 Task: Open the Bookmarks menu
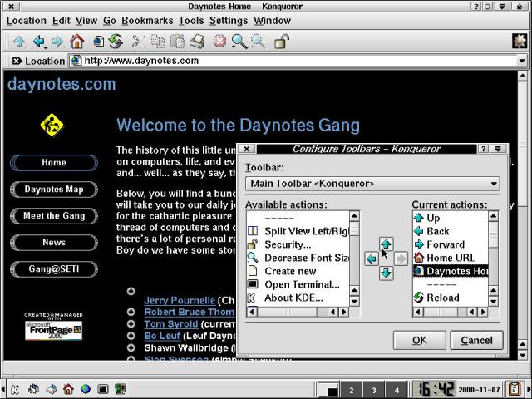tap(146, 20)
